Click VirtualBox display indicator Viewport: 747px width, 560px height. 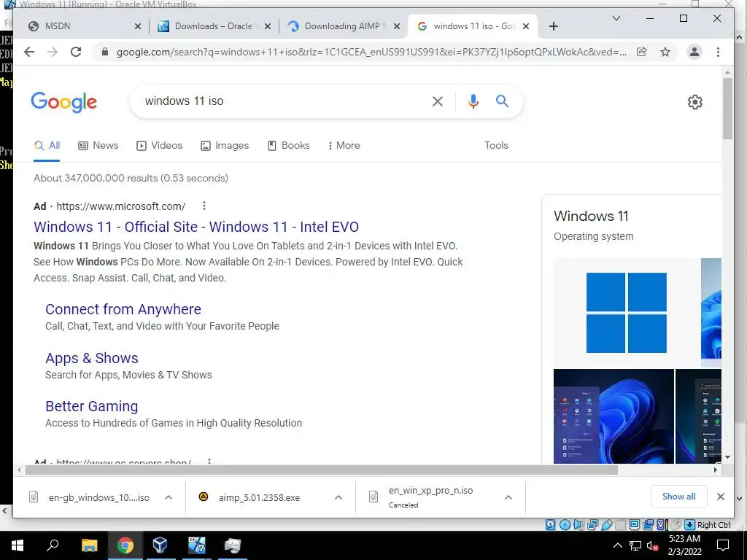(x=634, y=525)
